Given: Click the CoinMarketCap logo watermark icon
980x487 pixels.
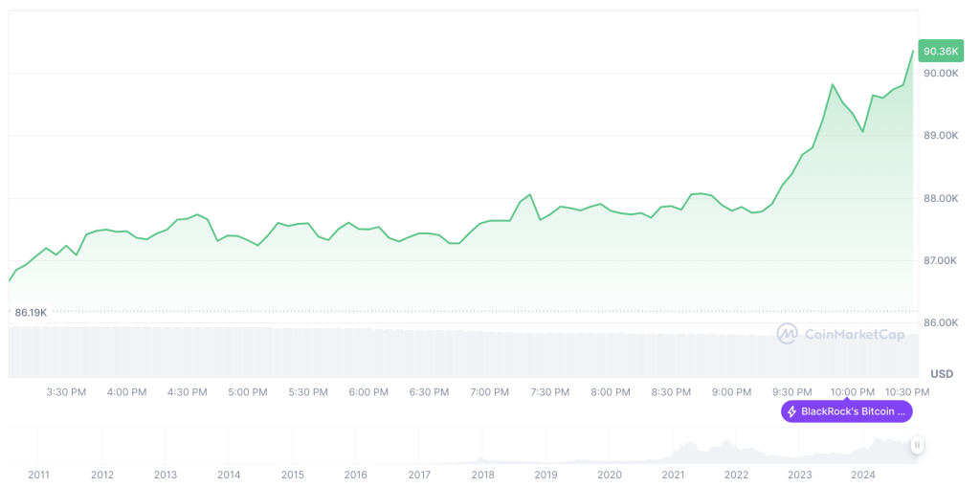Looking at the screenshot, I should 787,334.
